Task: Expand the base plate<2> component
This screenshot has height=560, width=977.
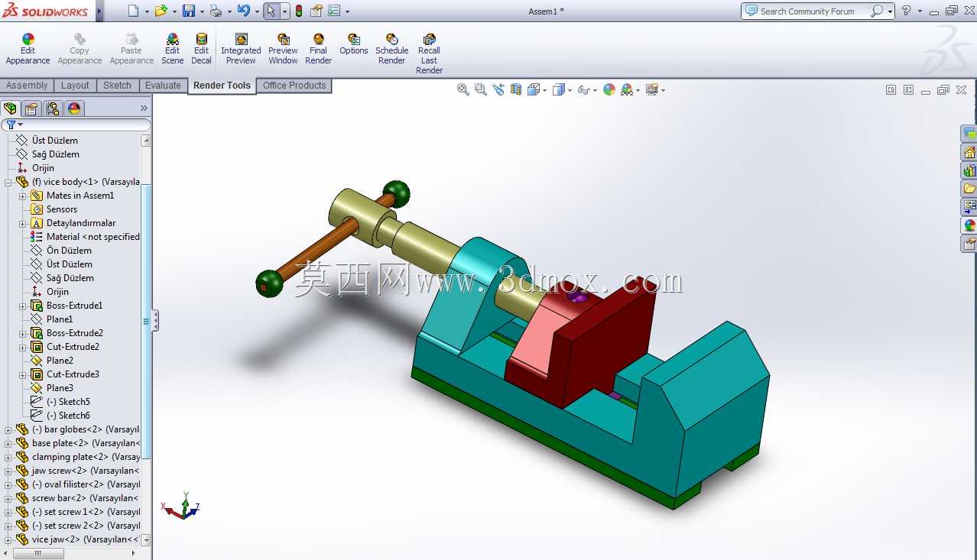Action: [x=8, y=443]
